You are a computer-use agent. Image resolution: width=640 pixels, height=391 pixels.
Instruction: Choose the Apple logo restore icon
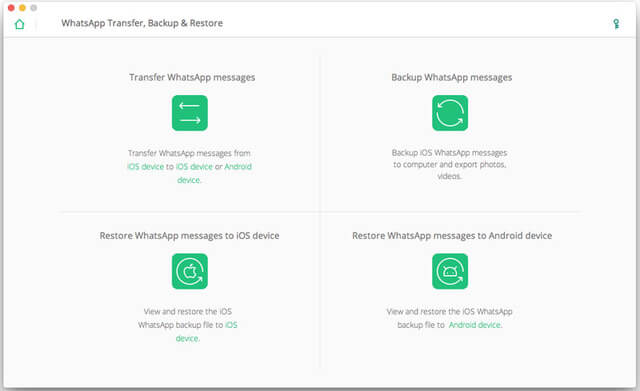click(x=190, y=271)
